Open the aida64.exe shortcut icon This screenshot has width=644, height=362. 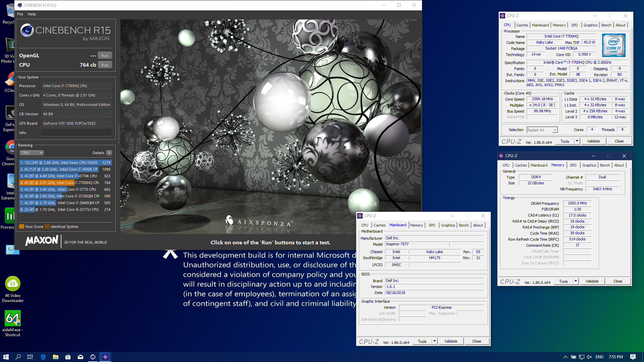13,323
